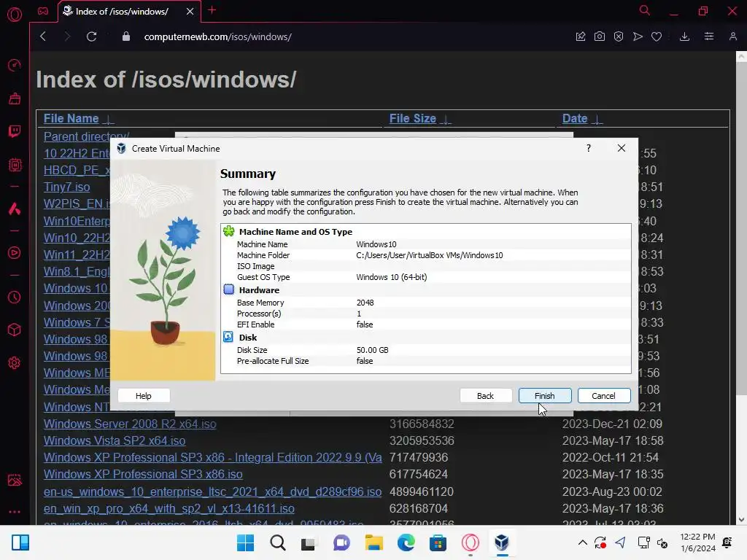This screenshot has width=747, height=560.
Task: Open GX Control speedometer in sidebar
Action: point(15,65)
